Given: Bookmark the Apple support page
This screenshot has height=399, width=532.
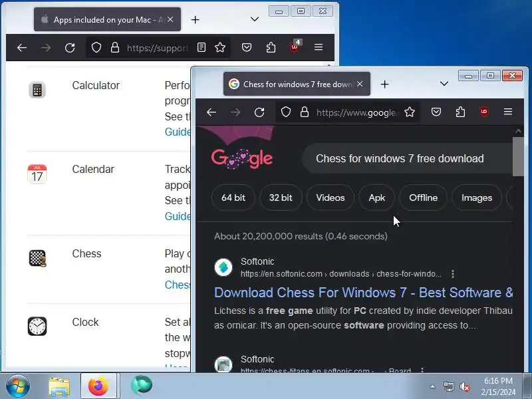Looking at the screenshot, I should point(220,47).
